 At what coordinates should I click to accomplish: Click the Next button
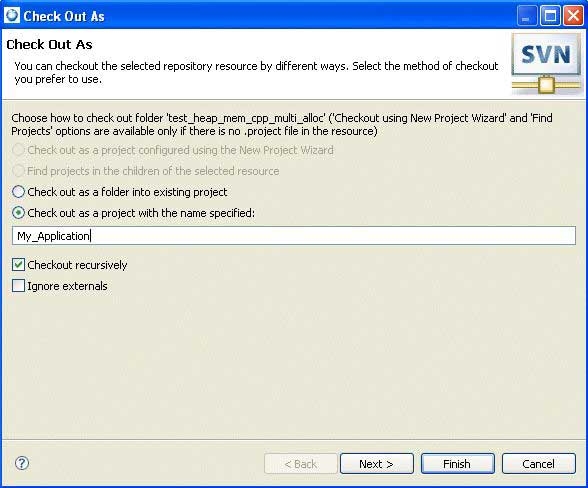(x=376, y=464)
